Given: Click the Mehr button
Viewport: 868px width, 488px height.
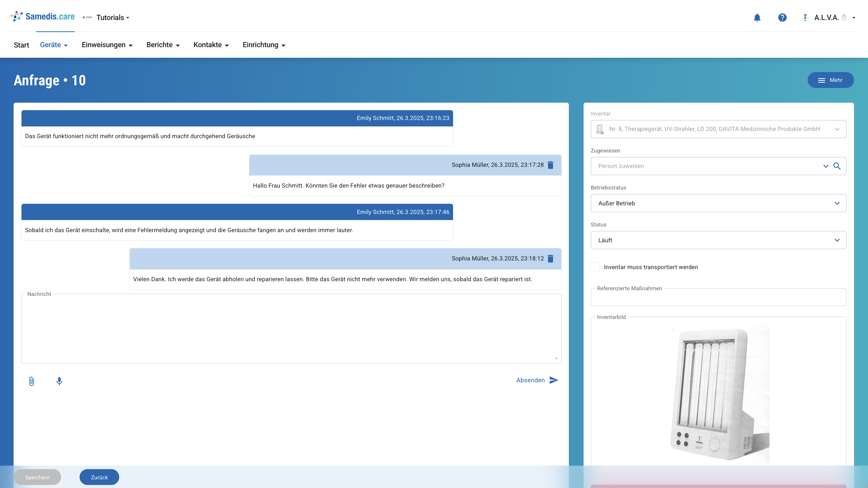Looking at the screenshot, I should (x=830, y=80).
